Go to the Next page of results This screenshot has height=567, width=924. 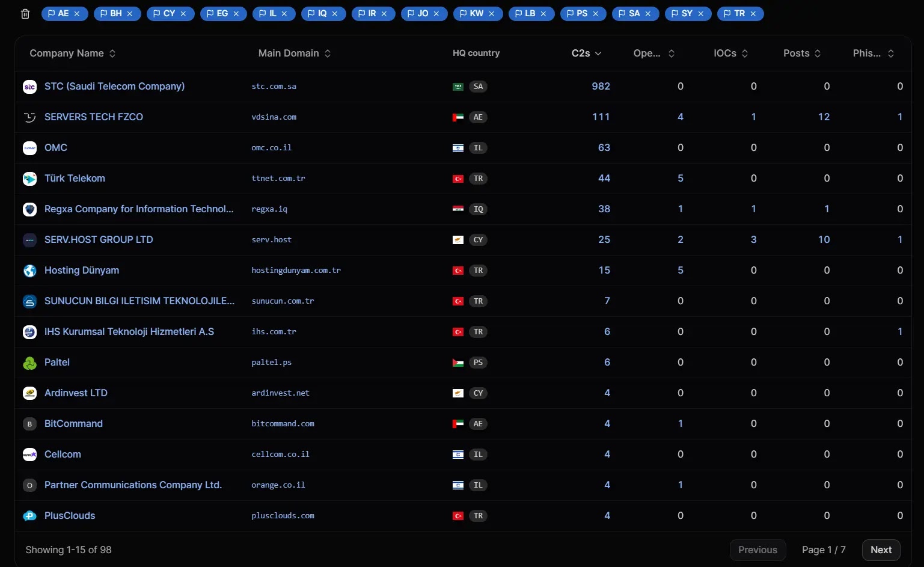(881, 550)
